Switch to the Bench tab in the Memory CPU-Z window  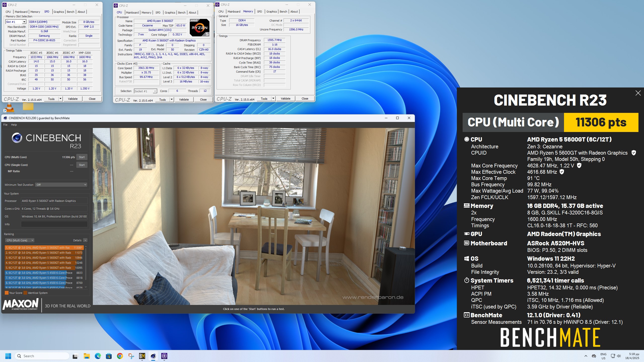[284, 12]
